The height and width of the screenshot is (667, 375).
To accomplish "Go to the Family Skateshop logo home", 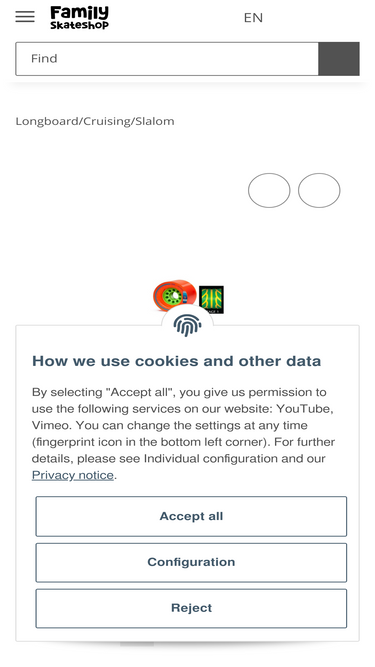I will tap(80, 17).
